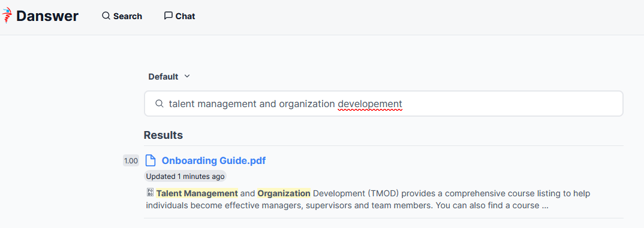Click the file icon beside Onboarding Guide.pdf
This screenshot has height=228, width=644.
click(151, 161)
